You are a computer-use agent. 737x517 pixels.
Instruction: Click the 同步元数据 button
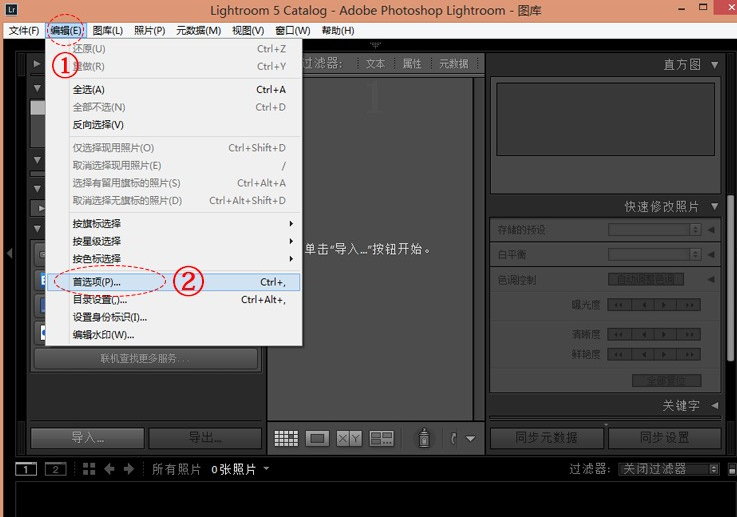pyautogui.click(x=547, y=438)
